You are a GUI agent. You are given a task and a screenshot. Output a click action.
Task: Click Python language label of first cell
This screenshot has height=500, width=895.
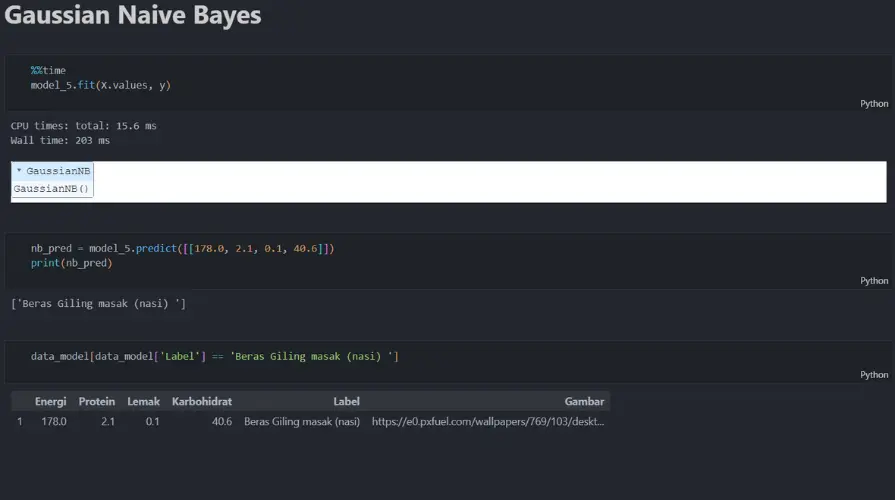click(x=874, y=103)
